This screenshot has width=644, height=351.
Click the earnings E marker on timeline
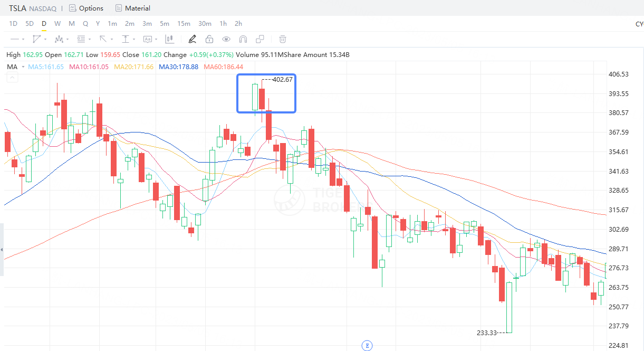[367, 346]
